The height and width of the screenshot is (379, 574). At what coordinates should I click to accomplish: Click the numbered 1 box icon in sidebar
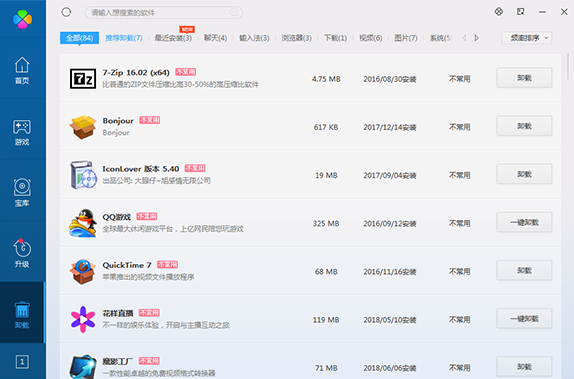[22, 362]
